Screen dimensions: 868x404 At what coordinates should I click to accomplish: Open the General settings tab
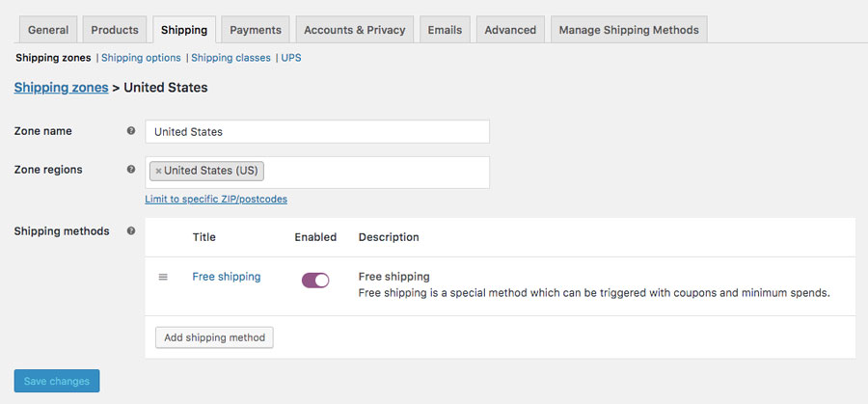pyautogui.click(x=48, y=30)
